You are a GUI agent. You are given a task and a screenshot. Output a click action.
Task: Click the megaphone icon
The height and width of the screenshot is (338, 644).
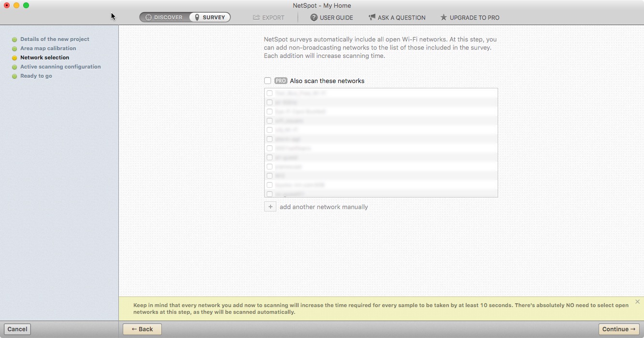372,17
